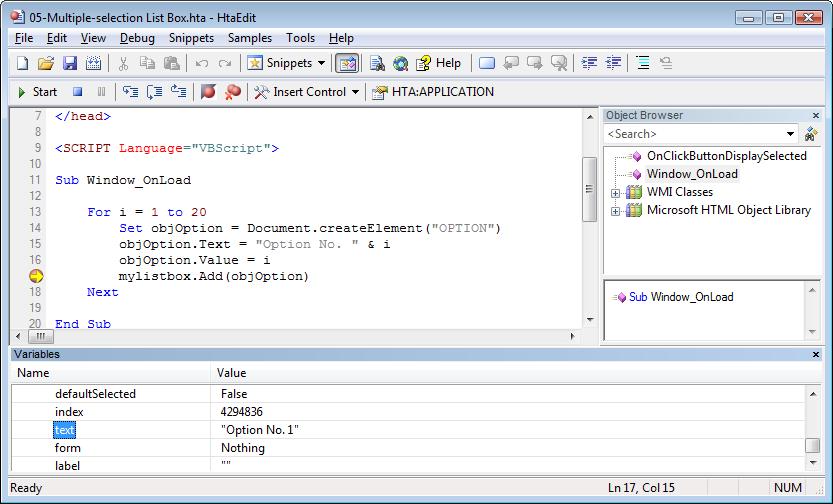Screen dimensions: 833x504
Task: Click the value "Option No. 1"
Action: point(259,430)
